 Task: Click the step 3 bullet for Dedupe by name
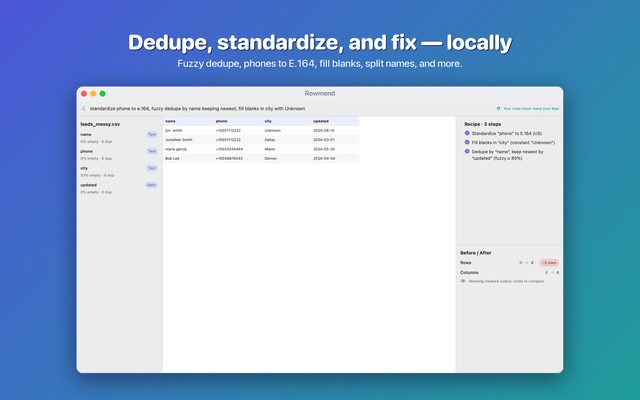click(x=467, y=151)
